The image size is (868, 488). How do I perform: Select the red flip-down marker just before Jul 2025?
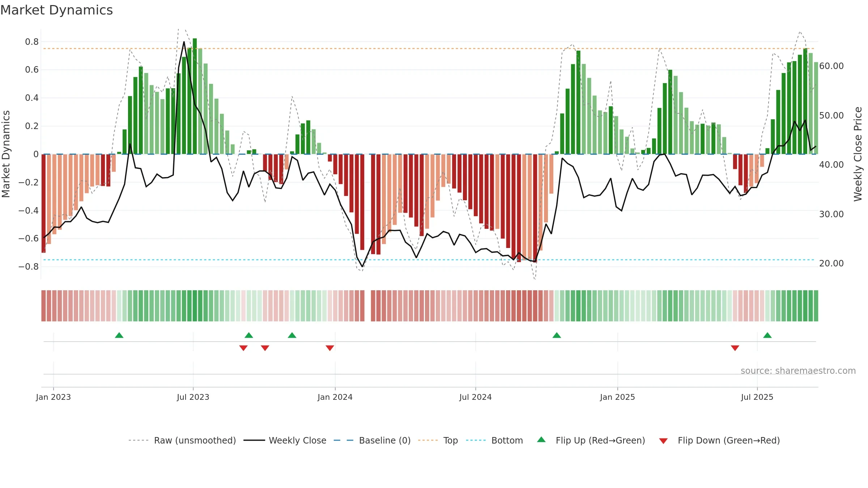point(735,348)
